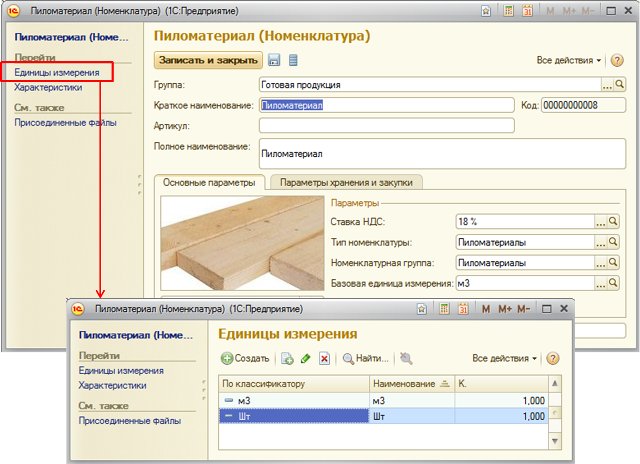Click magnifier in Базовая единица измерения field

tap(613, 283)
